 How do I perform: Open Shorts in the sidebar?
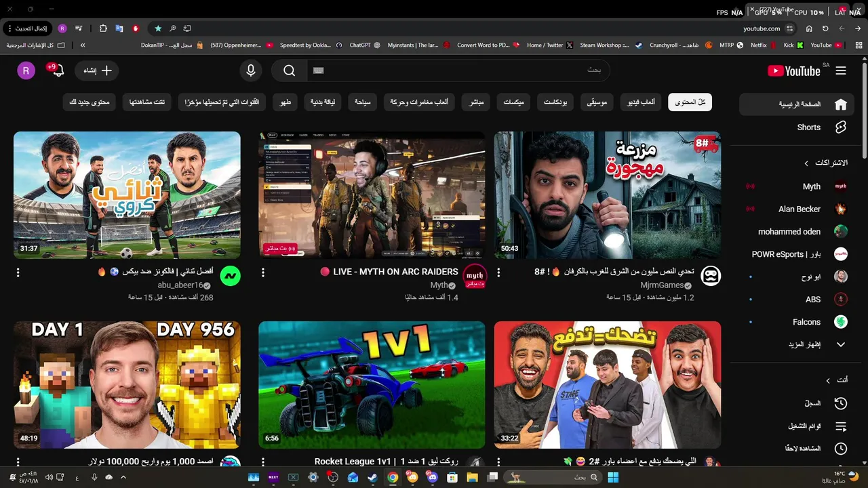(797, 127)
